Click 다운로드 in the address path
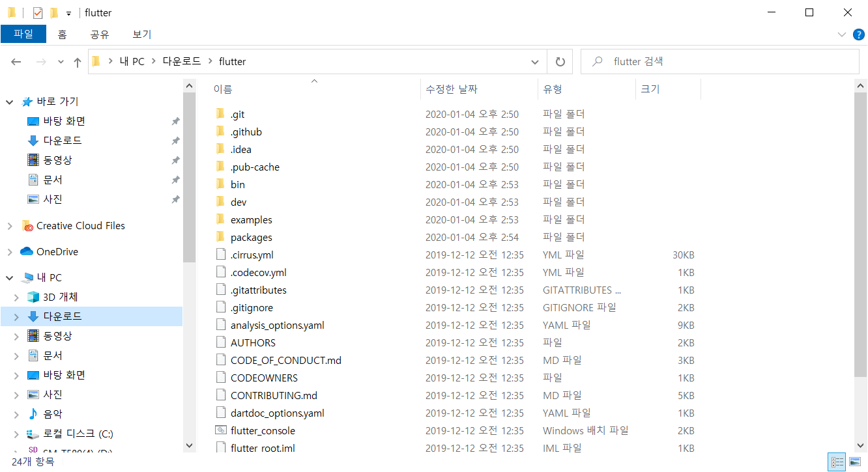Screen dimensions: 868x472 tap(181, 62)
